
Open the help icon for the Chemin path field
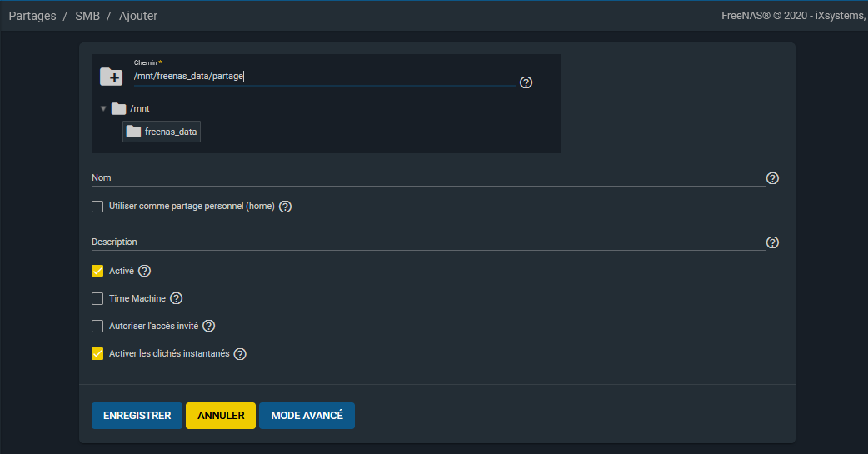click(526, 82)
